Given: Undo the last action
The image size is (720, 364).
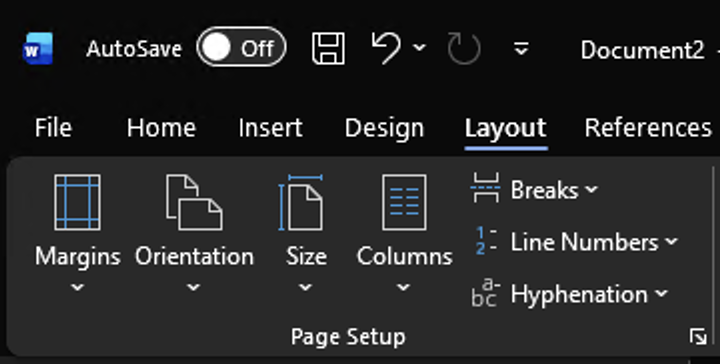Looking at the screenshot, I should click(385, 48).
